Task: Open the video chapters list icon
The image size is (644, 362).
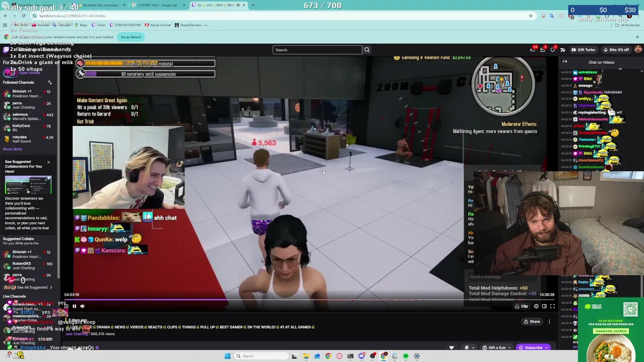Action: tap(66, 306)
